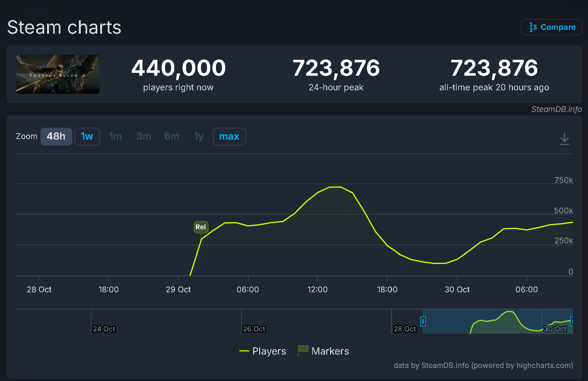Grab the left navigator range handle
This screenshot has height=381, width=588.
(423, 322)
